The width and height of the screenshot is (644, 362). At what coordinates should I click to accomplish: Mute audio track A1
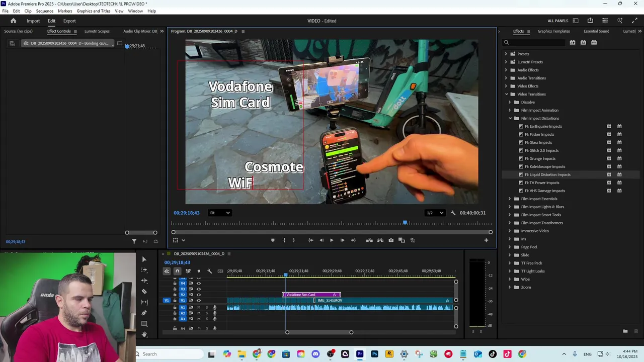click(198, 307)
